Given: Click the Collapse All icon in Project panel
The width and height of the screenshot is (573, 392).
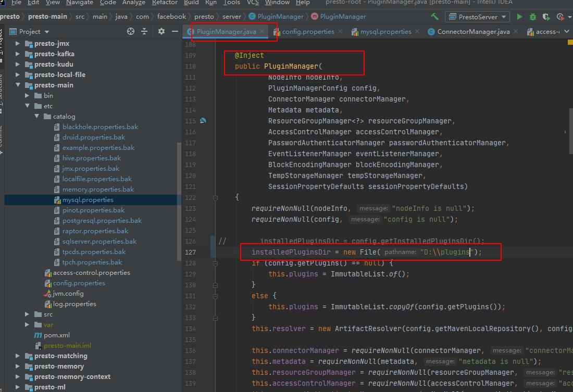Looking at the screenshot, I should point(144,31).
